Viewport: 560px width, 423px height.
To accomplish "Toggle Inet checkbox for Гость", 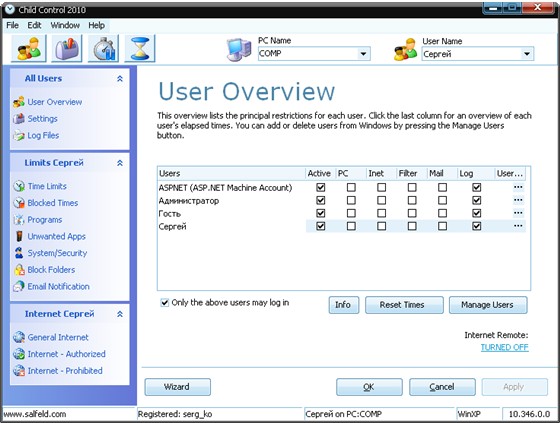I will click(x=381, y=213).
